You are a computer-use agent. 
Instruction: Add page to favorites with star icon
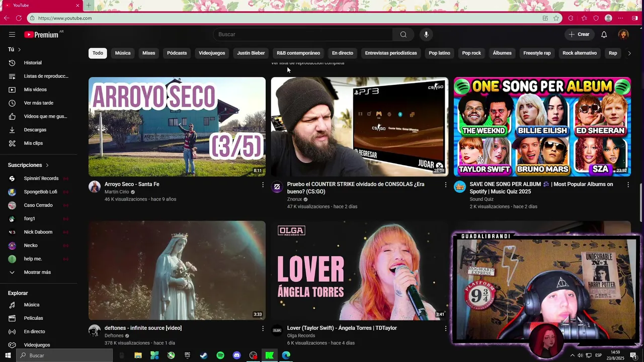[556, 18]
